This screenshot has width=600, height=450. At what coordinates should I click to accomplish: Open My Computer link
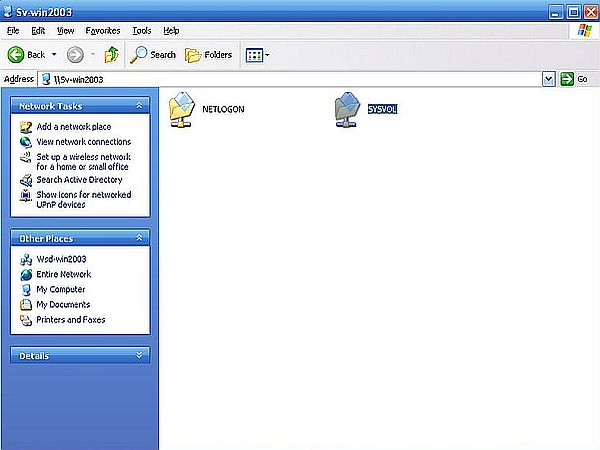[60, 289]
